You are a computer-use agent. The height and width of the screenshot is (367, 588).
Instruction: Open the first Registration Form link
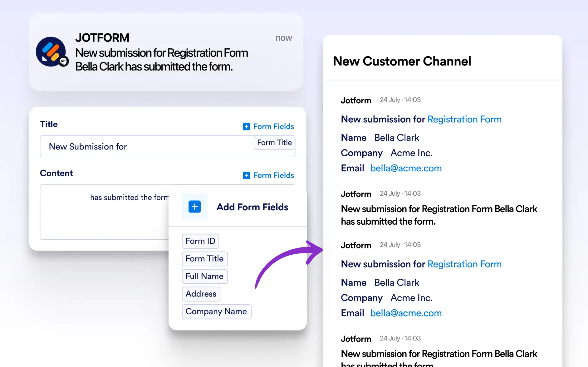[x=464, y=119]
